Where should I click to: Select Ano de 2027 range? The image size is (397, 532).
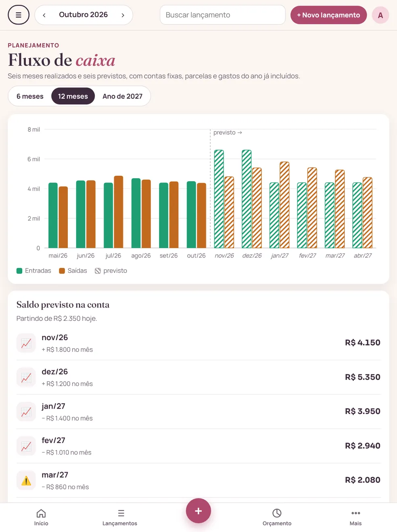click(x=122, y=96)
